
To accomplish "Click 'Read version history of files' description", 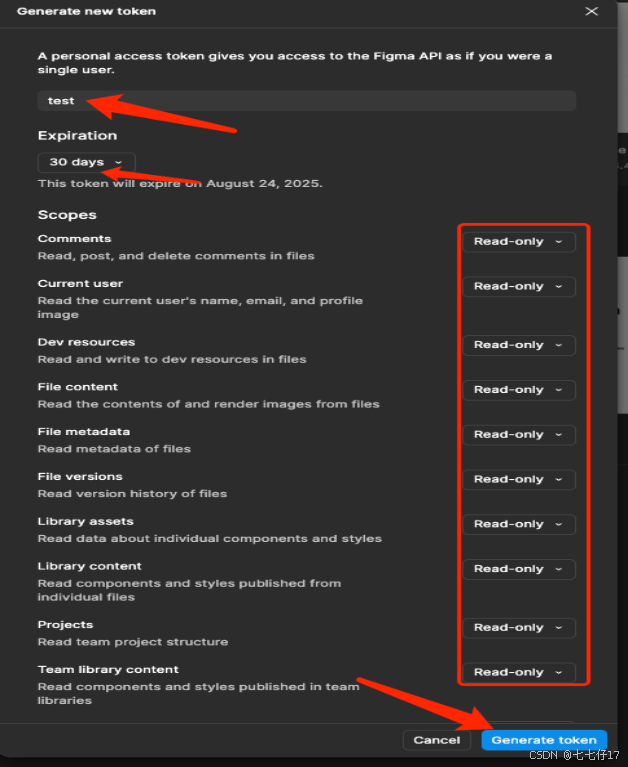I will (x=132, y=494).
